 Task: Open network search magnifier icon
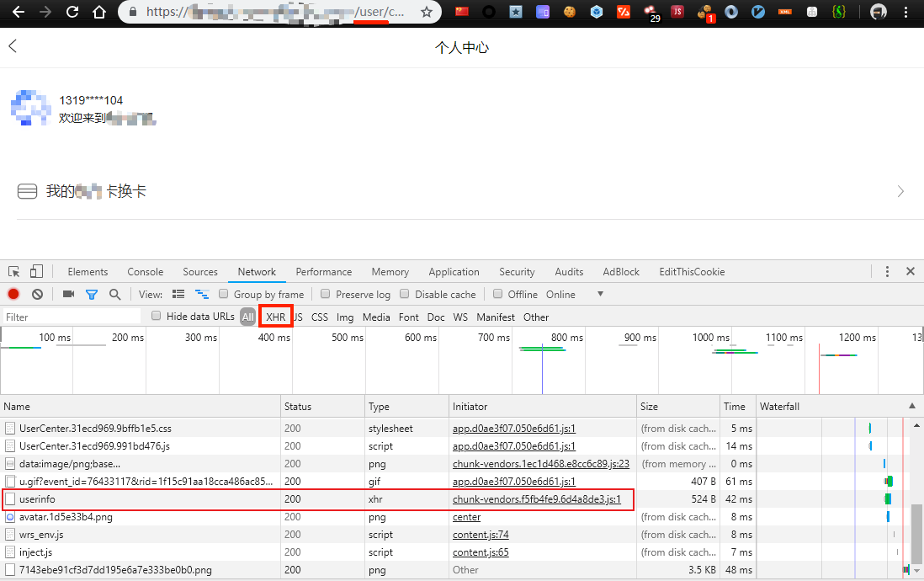[x=115, y=294]
